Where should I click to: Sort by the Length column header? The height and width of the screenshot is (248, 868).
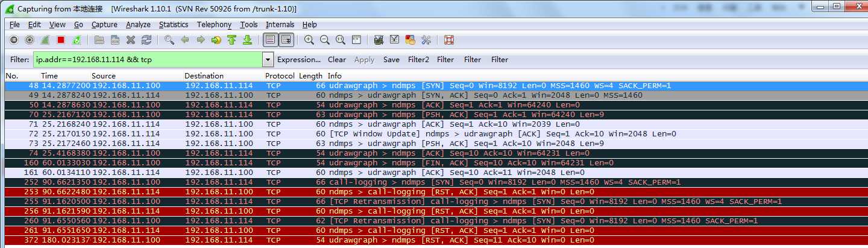pyautogui.click(x=312, y=76)
